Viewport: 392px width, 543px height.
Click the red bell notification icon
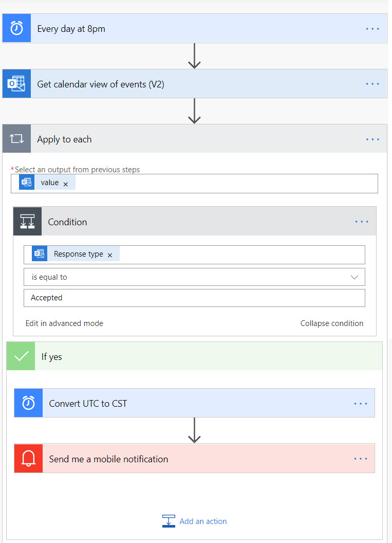click(x=28, y=459)
